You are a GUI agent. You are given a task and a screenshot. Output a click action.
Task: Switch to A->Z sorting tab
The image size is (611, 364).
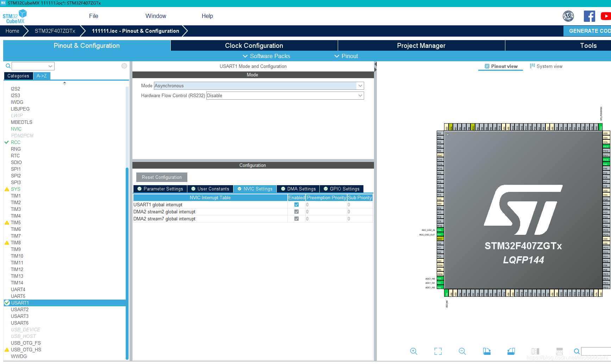click(x=42, y=76)
